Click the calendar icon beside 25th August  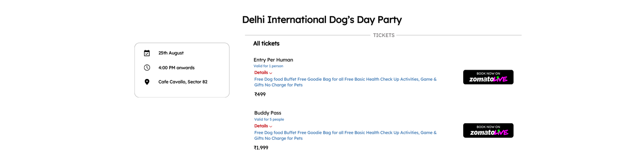coord(147,53)
